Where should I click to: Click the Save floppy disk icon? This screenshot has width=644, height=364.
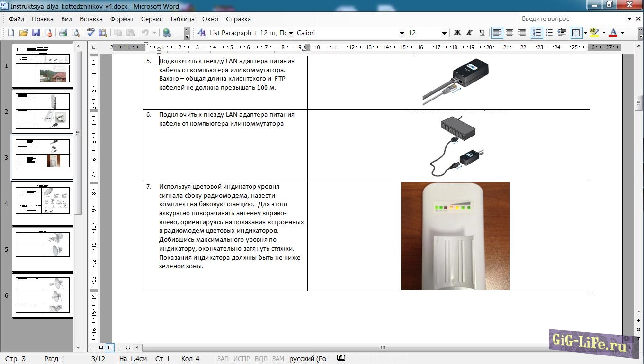[x=36, y=33]
